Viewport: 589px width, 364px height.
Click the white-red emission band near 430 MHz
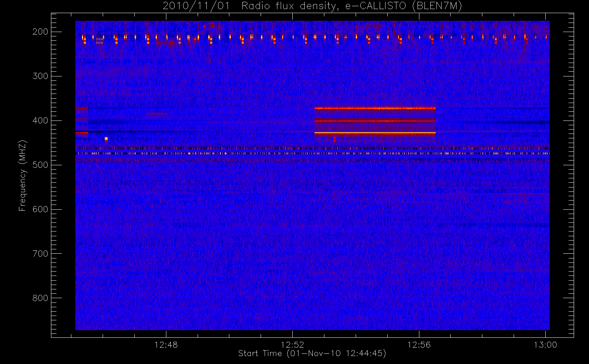point(375,134)
